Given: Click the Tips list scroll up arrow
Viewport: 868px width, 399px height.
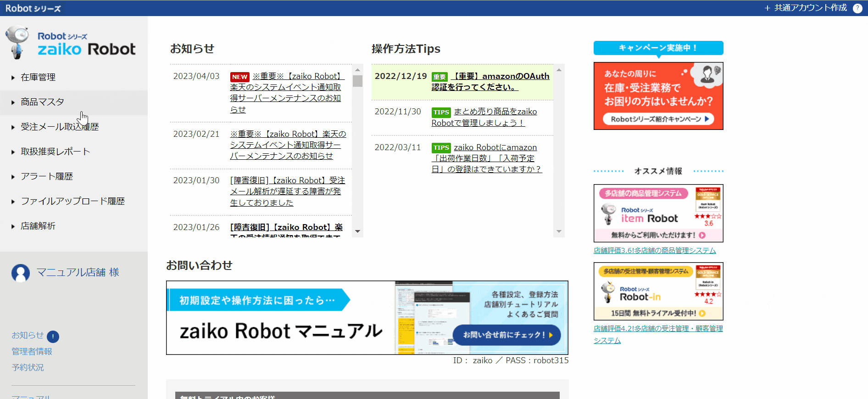Looking at the screenshot, I should tap(559, 70).
